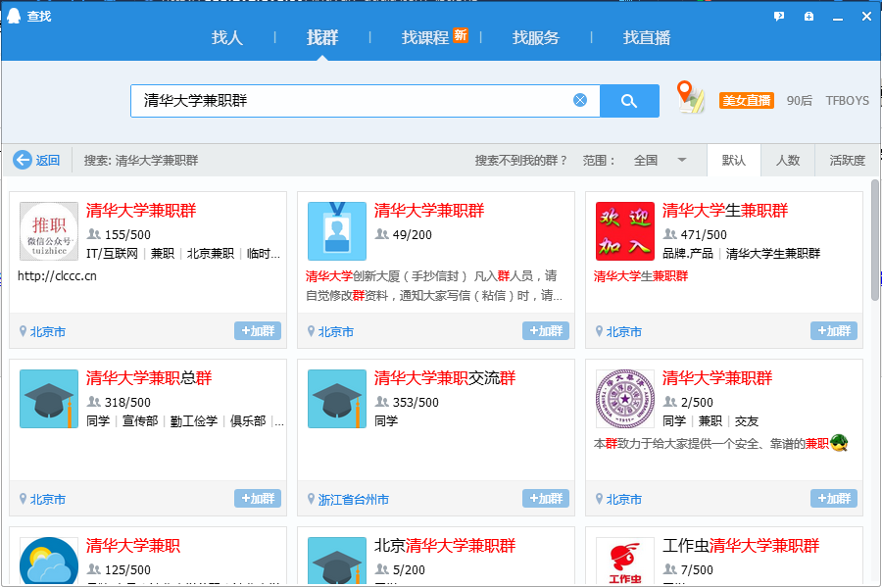The height and width of the screenshot is (588, 882).
Task: Click the IT/互联网 tag
Action: [x=112, y=254]
